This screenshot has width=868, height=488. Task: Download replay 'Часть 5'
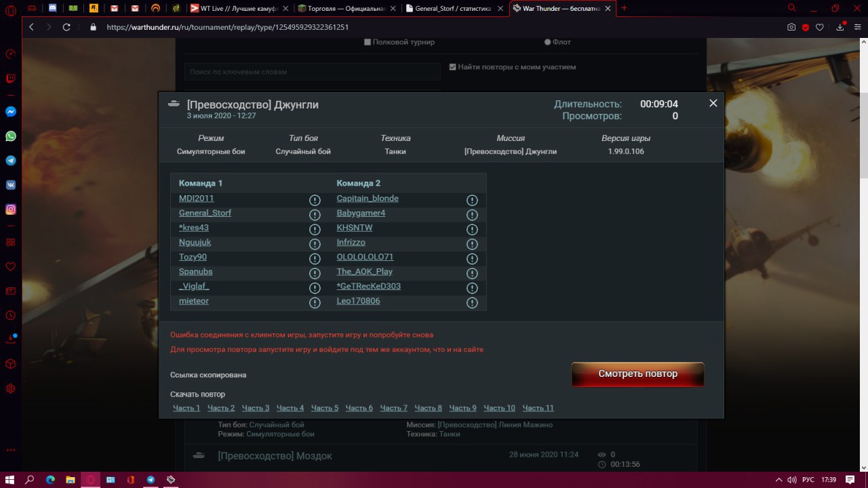tap(325, 408)
